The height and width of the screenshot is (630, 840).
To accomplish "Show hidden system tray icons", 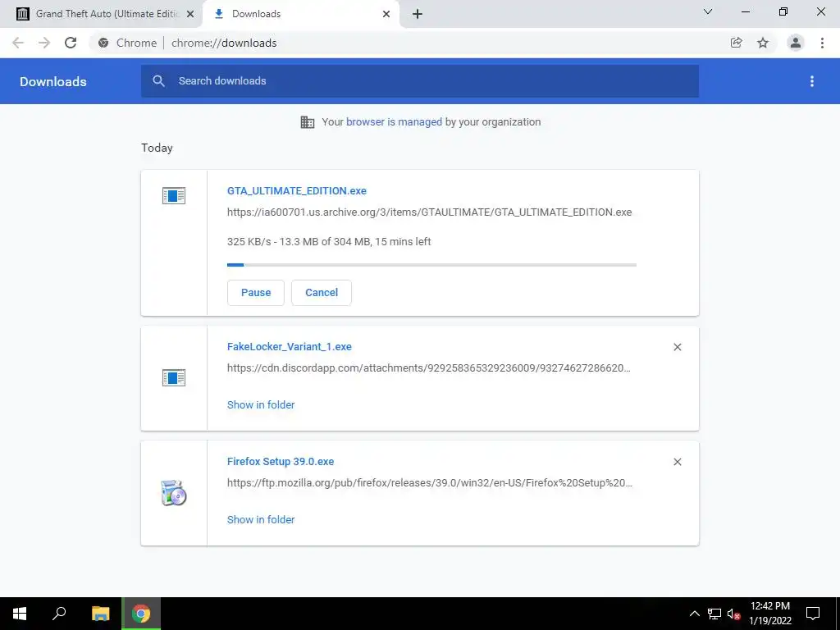I will click(x=694, y=614).
